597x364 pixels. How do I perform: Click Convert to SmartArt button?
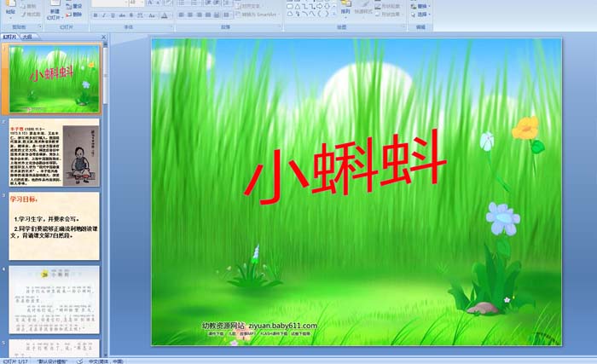click(256, 14)
